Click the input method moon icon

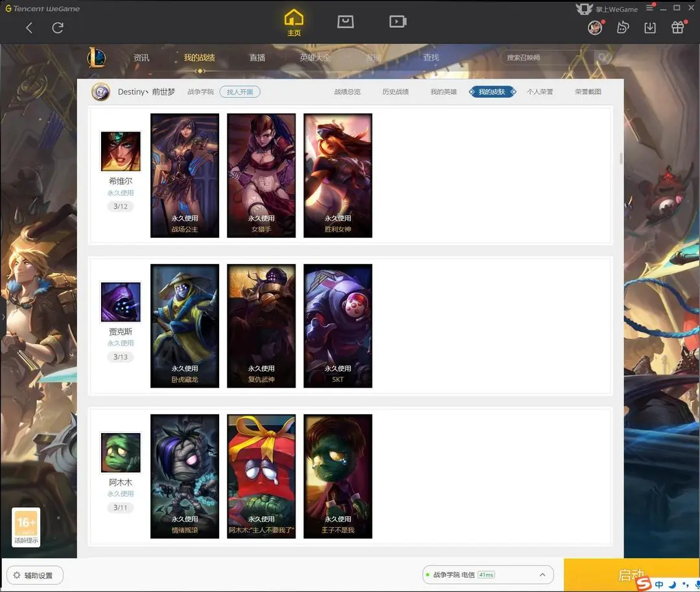(x=673, y=584)
